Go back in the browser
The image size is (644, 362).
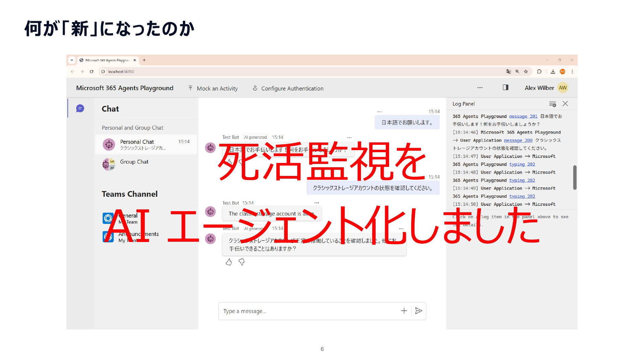click(x=72, y=71)
